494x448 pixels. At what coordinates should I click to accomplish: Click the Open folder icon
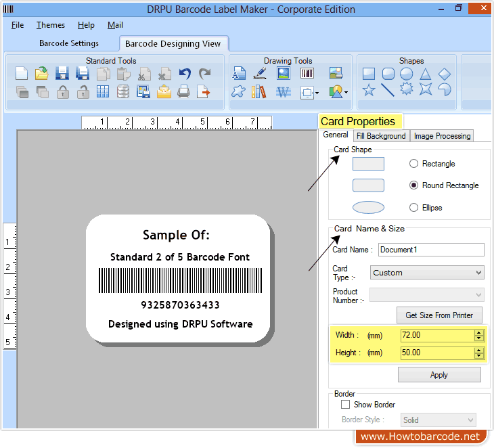point(42,74)
